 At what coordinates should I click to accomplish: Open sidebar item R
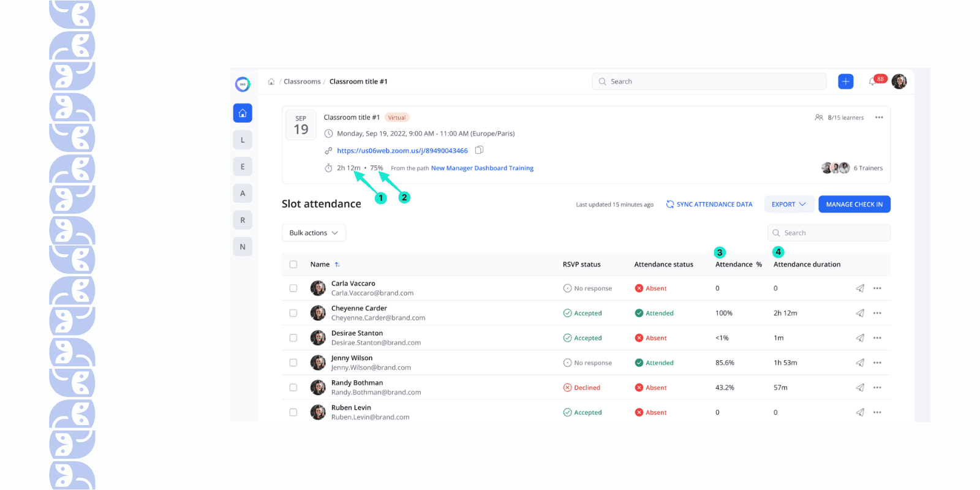(x=243, y=220)
